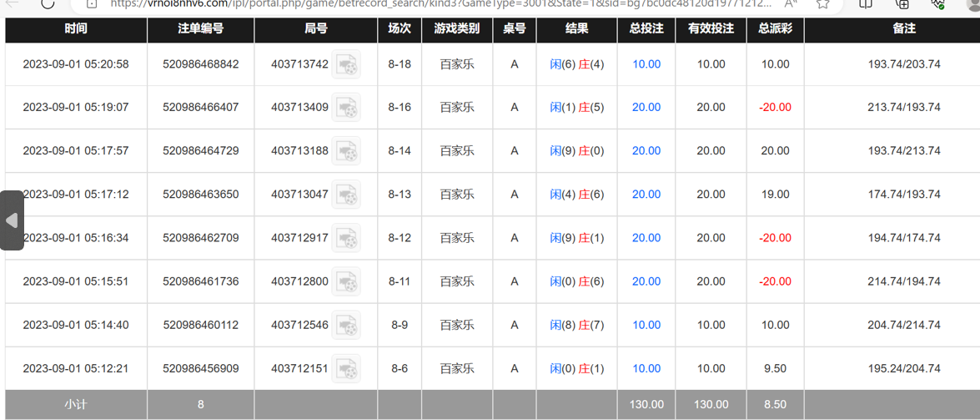Click the 小计 subtotal row label

pos(76,405)
